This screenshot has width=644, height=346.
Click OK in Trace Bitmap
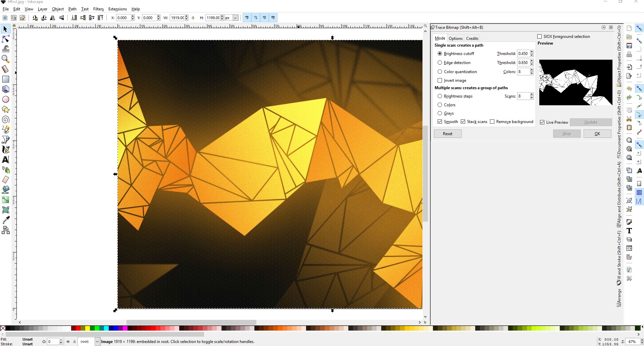(597, 134)
